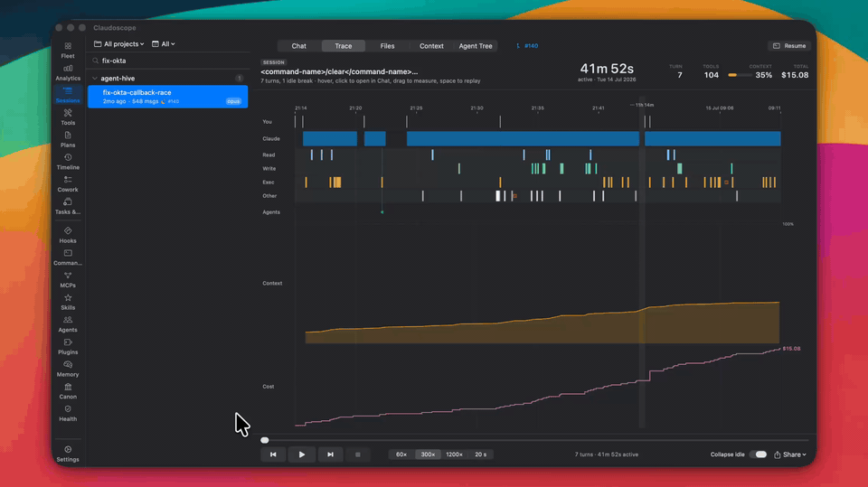The height and width of the screenshot is (487, 868).
Task: Open the Cowork section
Action: 68,183
